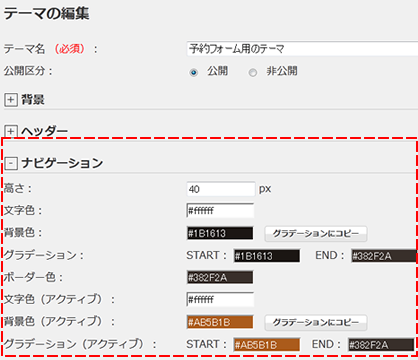The width and height of the screenshot is (418, 360).
Task: Click the 高さ input field with 40
Action: click(x=221, y=189)
